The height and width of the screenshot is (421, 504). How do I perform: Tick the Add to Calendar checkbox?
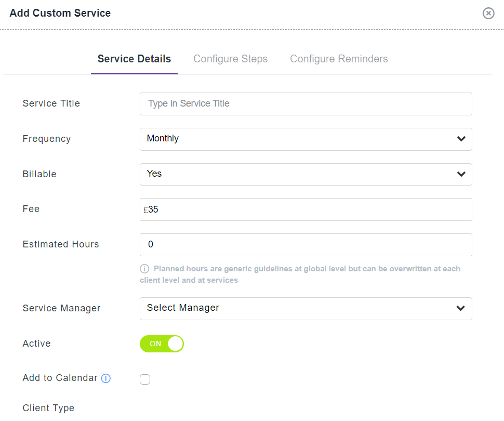145,379
